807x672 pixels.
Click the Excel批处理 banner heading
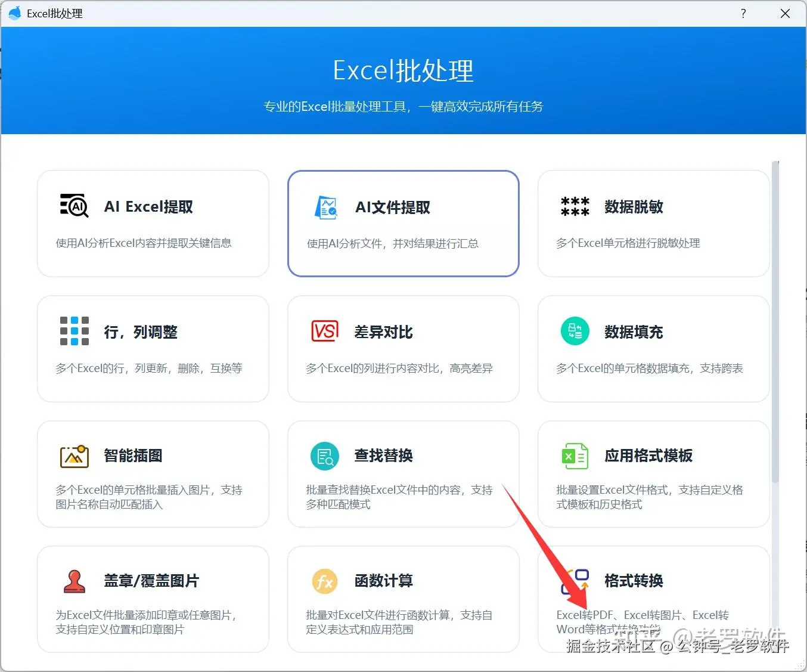coord(404,70)
